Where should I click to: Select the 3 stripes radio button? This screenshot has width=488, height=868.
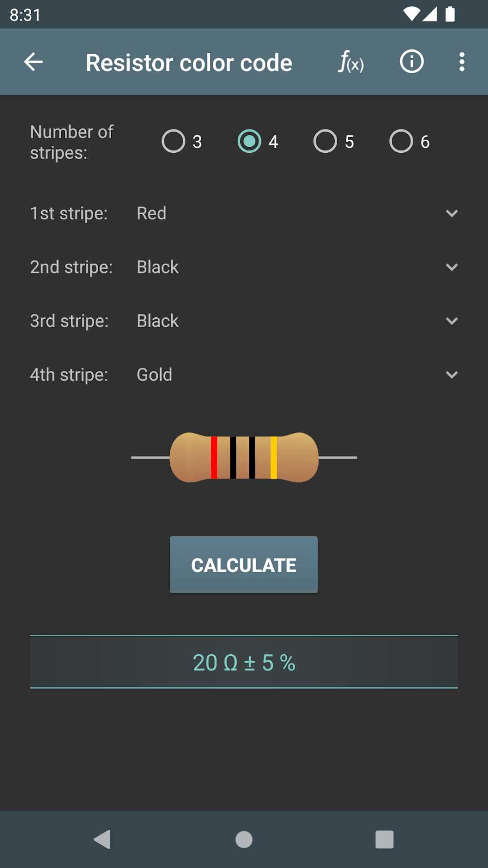174,142
